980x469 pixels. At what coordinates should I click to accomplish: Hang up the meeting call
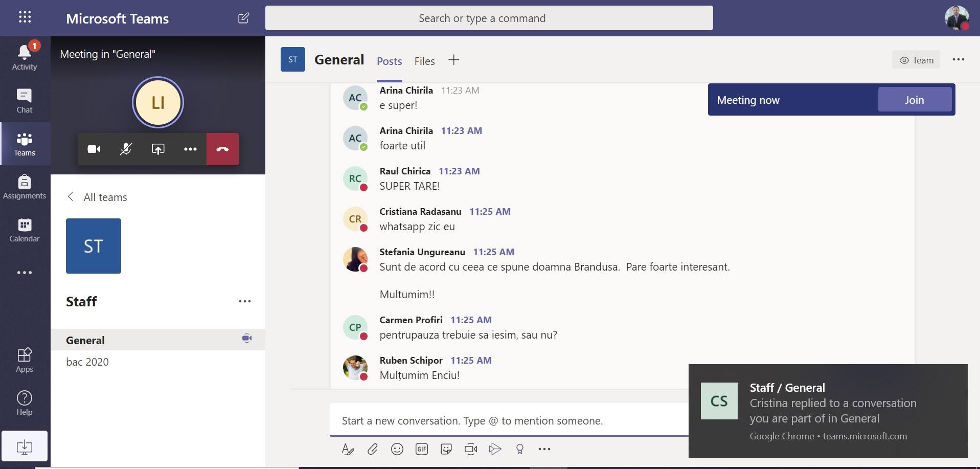tap(222, 149)
